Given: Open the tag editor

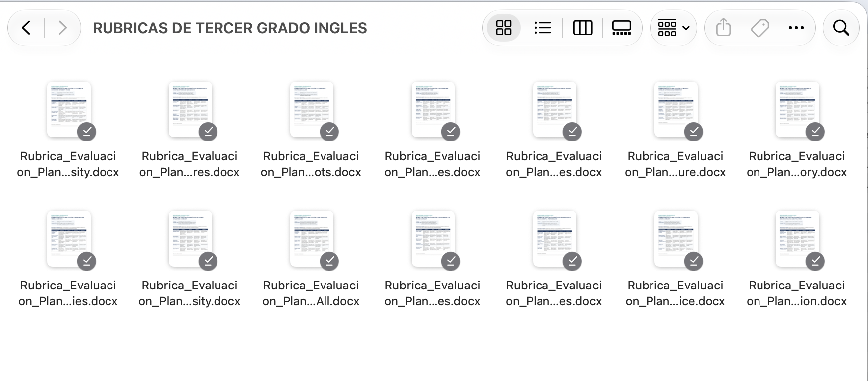Looking at the screenshot, I should pyautogui.click(x=760, y=28).
